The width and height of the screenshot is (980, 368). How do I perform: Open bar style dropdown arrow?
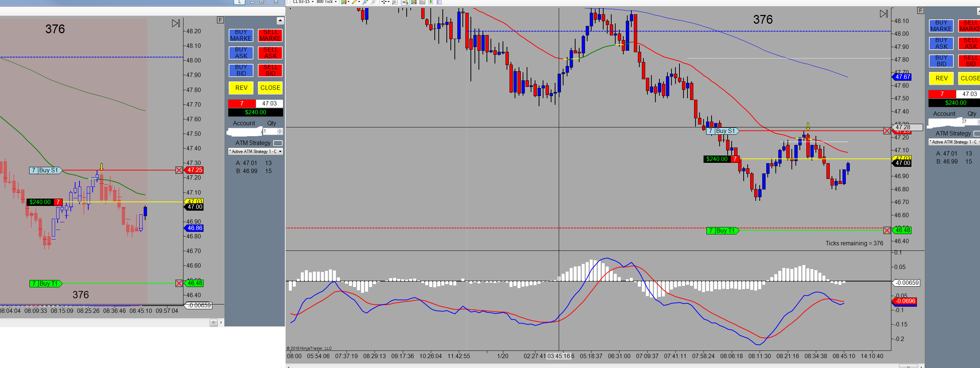point(348,1)
